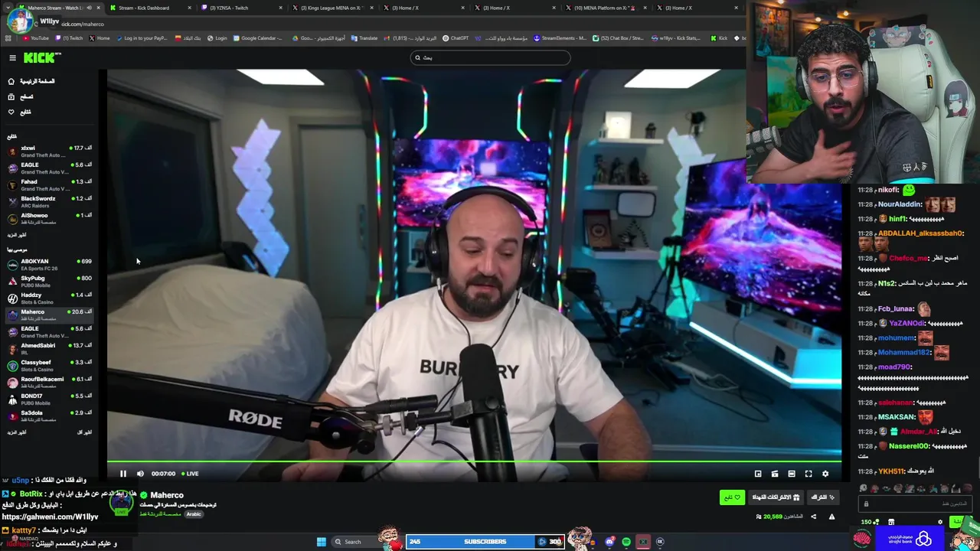Click the Arabic language tag
The height and width of the screenshot is (551, 980).
pyautogui.click(x=194, y=514)
